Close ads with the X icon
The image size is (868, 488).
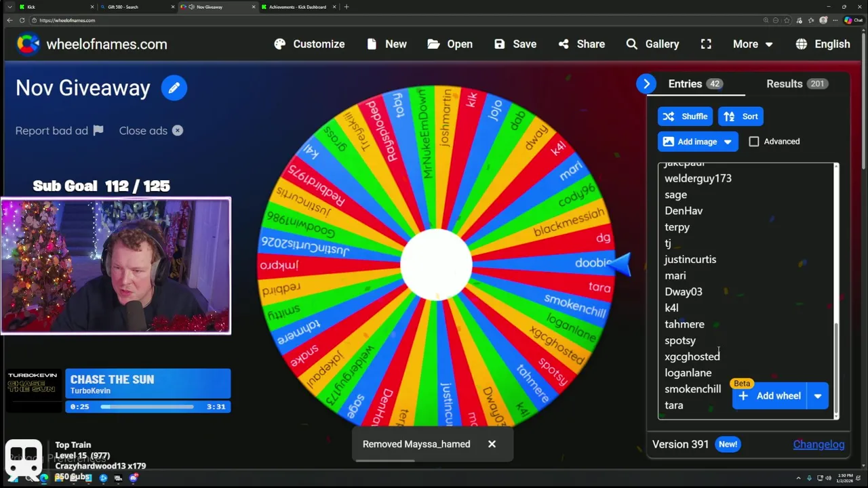[178, 131]
